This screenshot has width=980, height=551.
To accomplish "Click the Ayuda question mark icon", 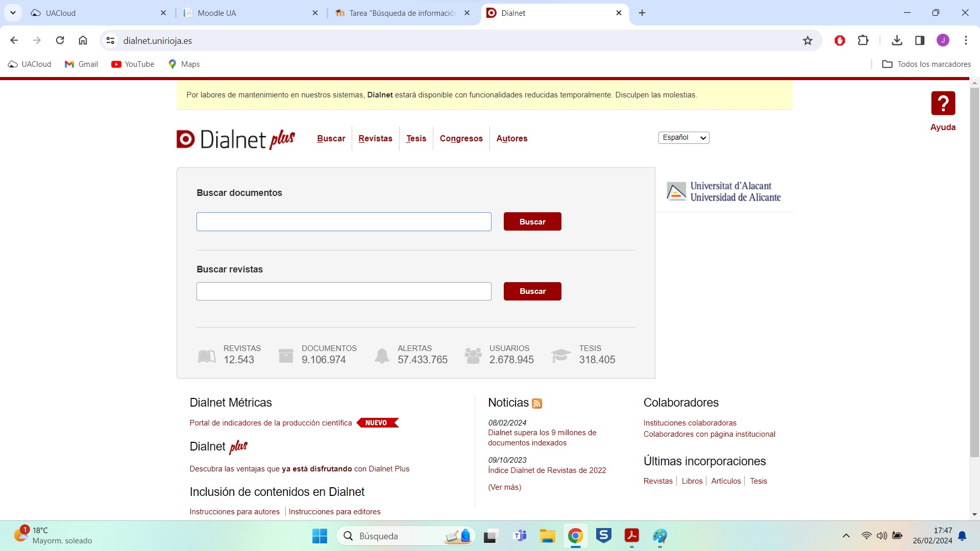I will point(943,104).
